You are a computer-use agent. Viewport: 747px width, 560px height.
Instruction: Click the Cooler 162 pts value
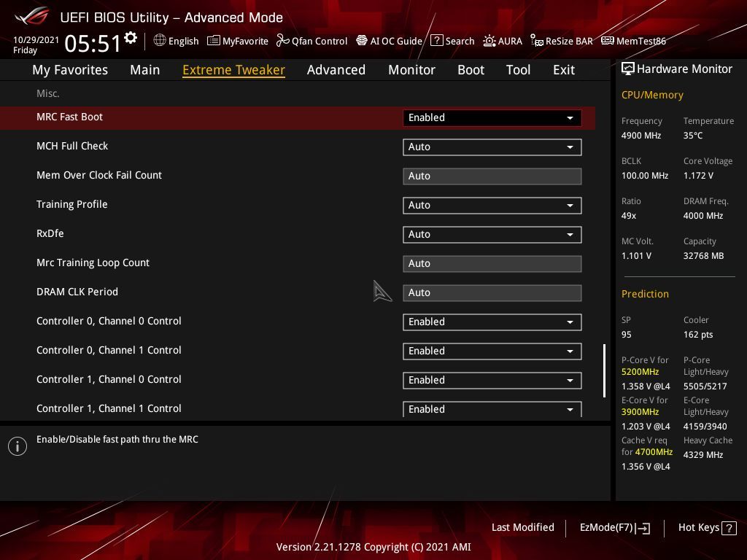point(698,334)
